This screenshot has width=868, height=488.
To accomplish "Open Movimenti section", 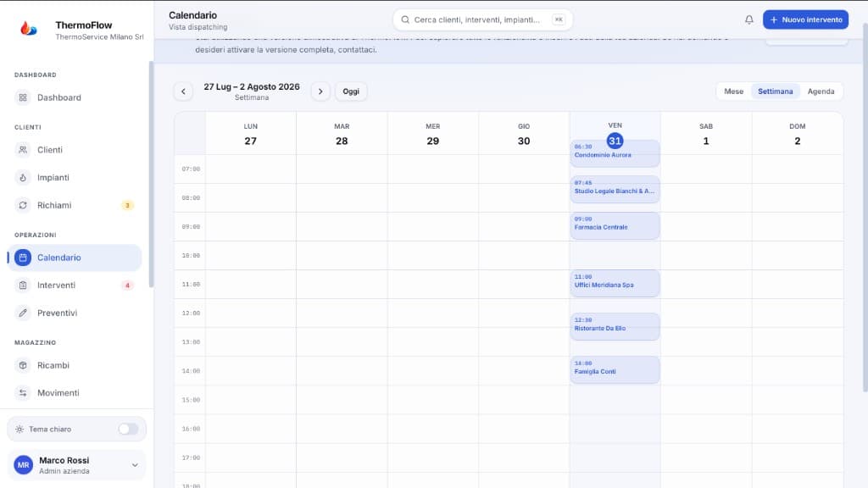I will click(75, 393).
